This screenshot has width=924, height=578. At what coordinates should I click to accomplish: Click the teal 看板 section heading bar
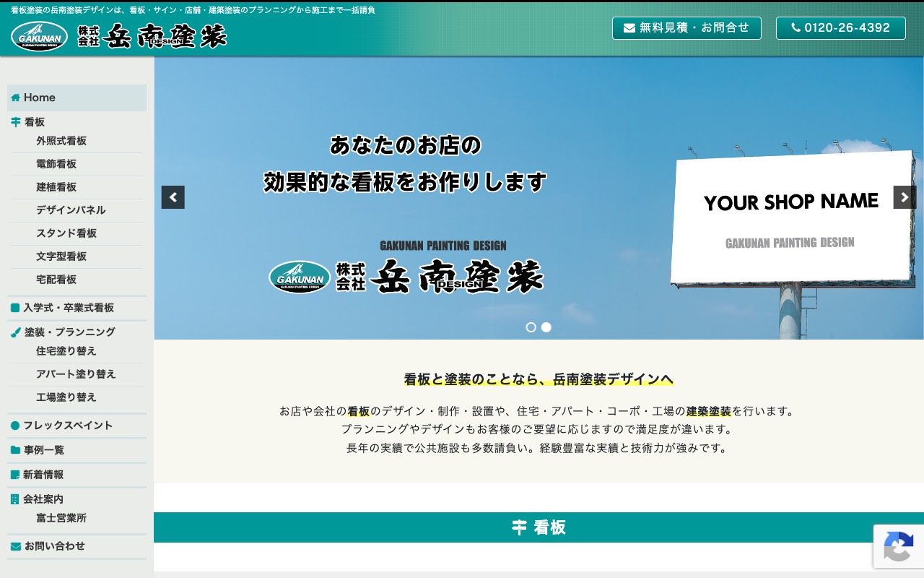[539, 527]
